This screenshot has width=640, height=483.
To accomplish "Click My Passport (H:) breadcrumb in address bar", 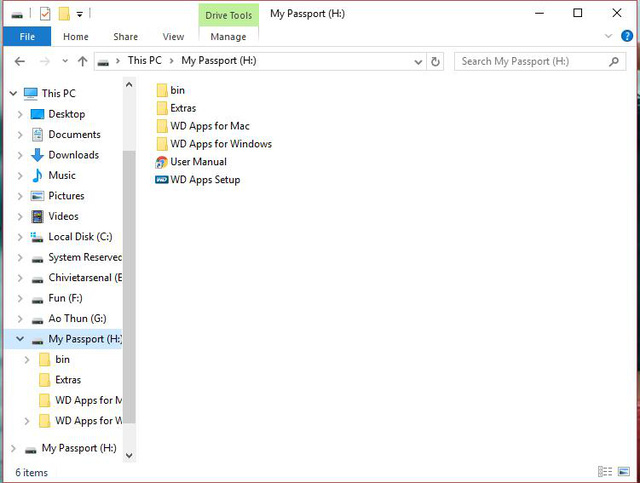I will pos(219,60).
